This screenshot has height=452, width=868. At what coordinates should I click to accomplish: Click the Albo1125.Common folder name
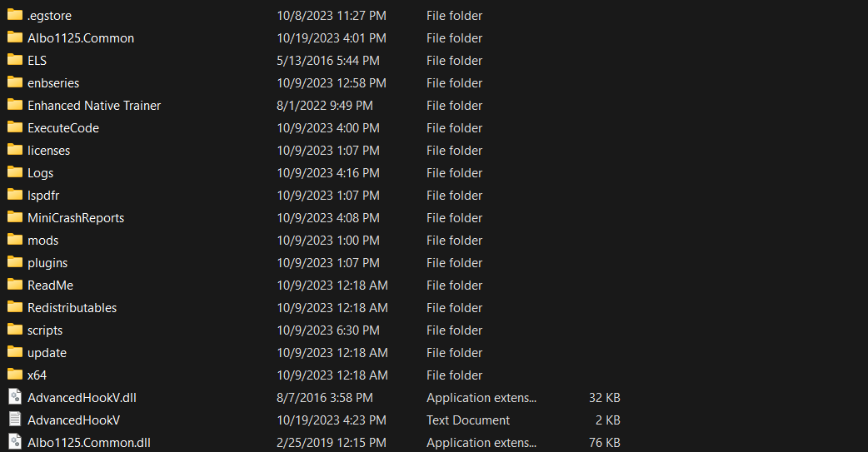pos(81,38)
